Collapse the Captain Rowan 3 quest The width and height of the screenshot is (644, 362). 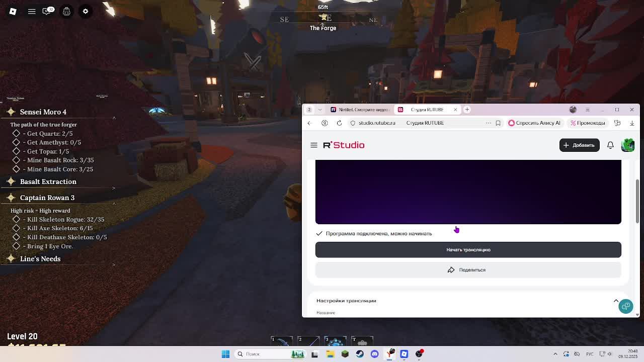tap(114, 204)
